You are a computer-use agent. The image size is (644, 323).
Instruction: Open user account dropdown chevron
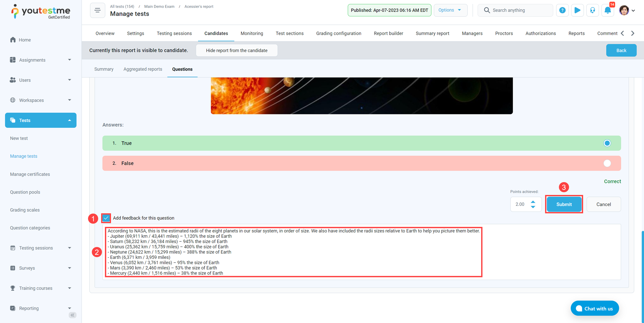[633, 11]
